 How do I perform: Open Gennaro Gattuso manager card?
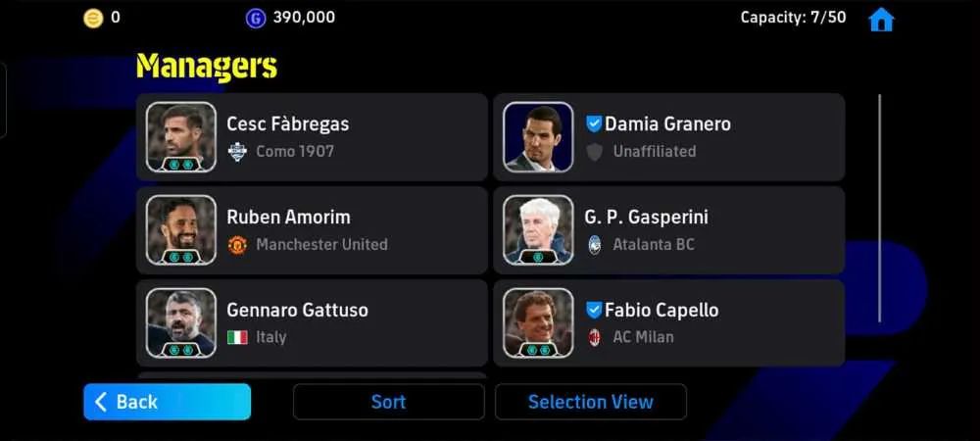(x=312, y=323)
